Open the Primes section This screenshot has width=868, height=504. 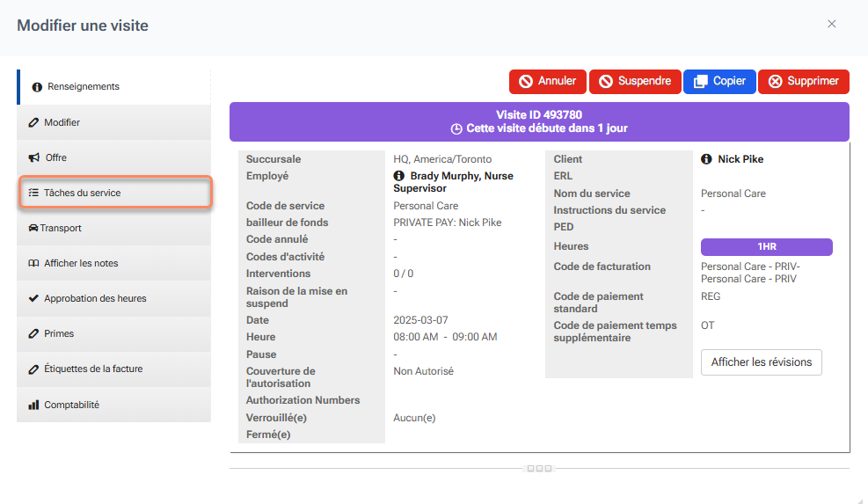[x=114, y=333]
